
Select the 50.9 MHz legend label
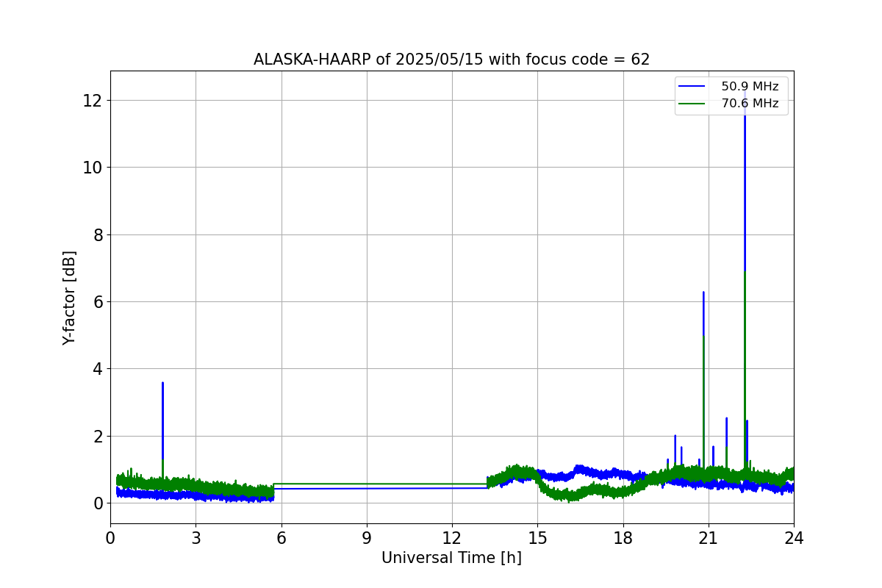750,87
